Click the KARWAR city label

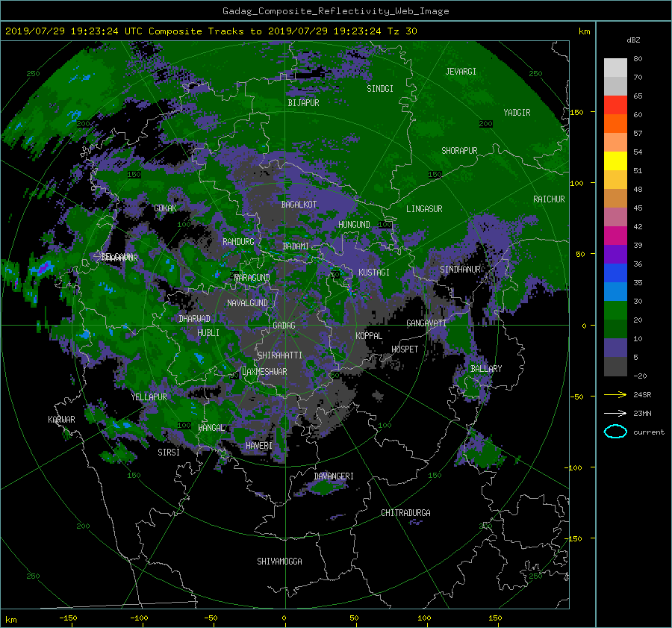click(x=61, y=420)
